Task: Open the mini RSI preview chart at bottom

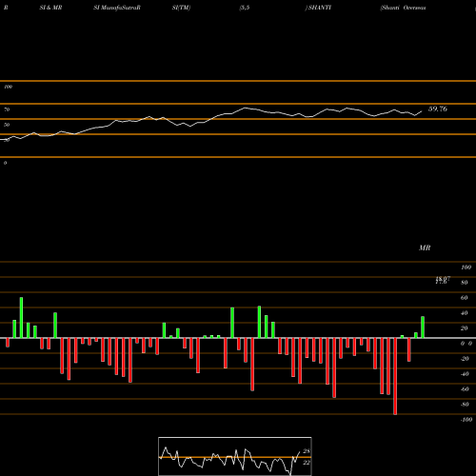Action: coord(235,456)
